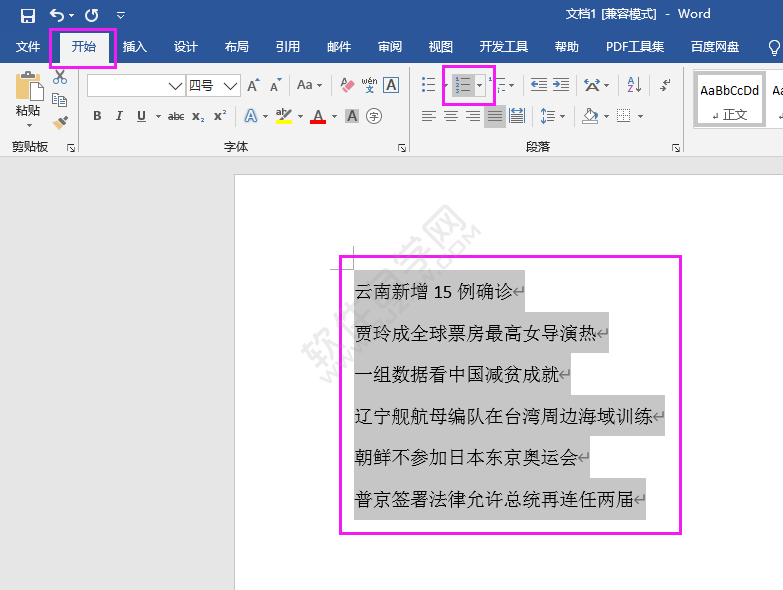
Task: Center the selected text
Action: tap(450, 117)
